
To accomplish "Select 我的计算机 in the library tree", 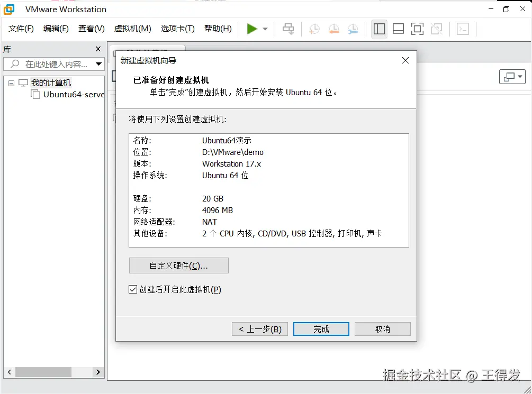I will pyautogui.click(x=51, y=83).
